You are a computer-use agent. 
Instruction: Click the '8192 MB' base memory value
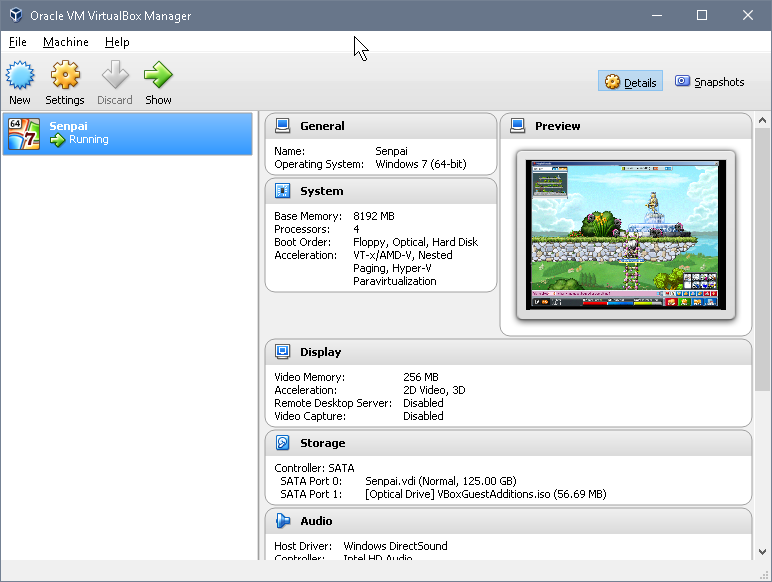(374, 216)
